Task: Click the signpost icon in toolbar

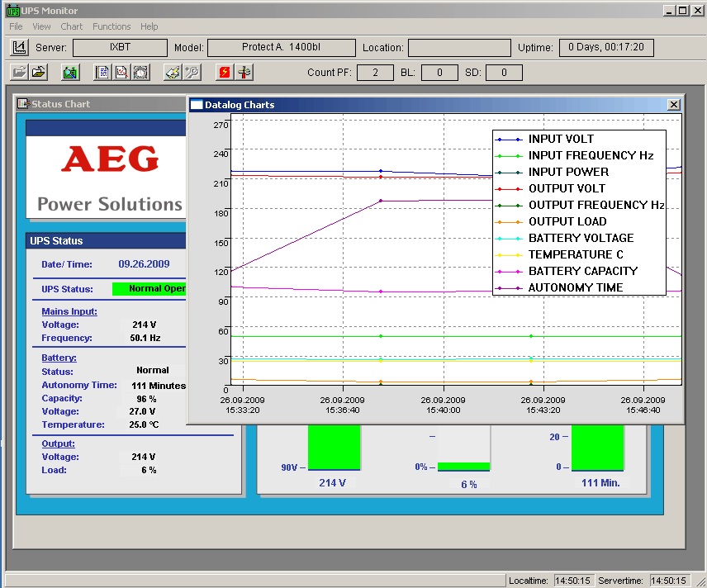Action: (x=244, y=73)
